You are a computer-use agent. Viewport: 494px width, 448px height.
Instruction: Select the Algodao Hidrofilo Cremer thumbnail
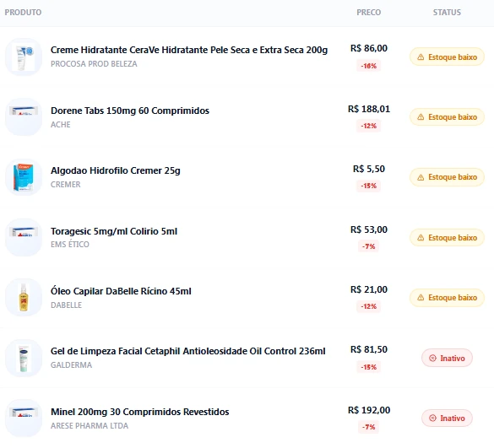coord(24,177)
